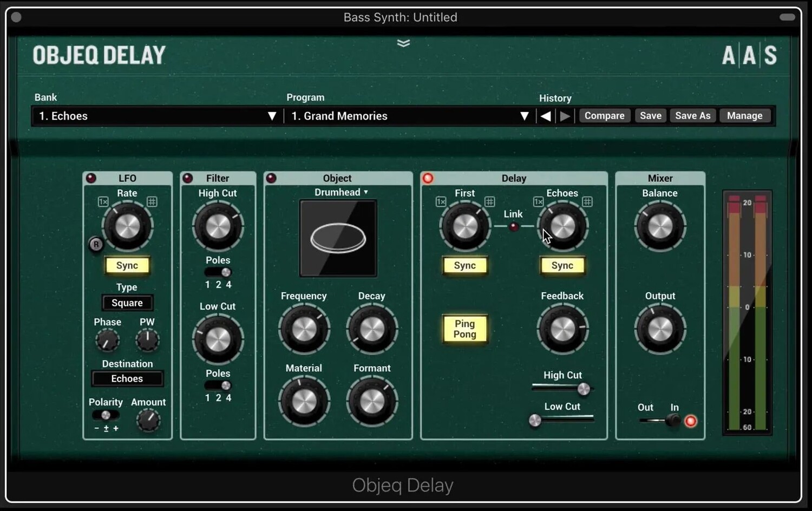This screenshot has height=511, width=812.
Task: Click the Manage button
Action: coord(745,115)
